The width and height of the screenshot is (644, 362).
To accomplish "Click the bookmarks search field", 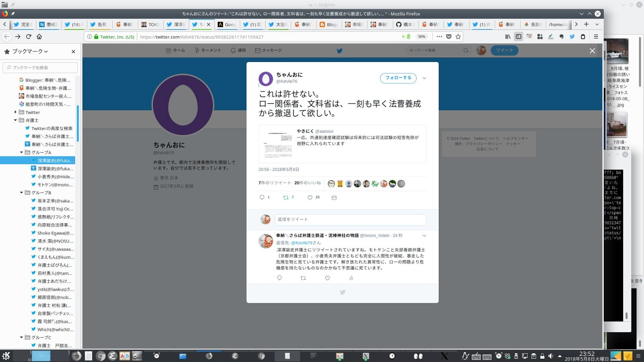I will point(40,68).
